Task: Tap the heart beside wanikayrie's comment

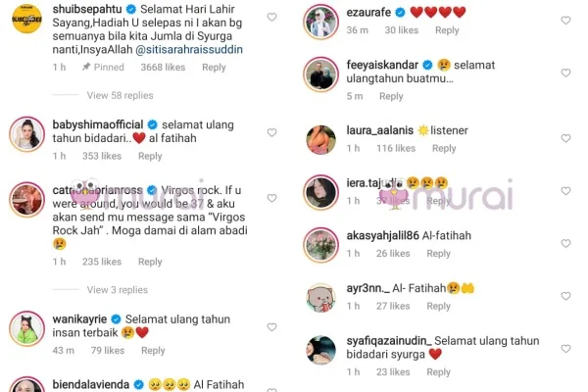Action: 271,327
